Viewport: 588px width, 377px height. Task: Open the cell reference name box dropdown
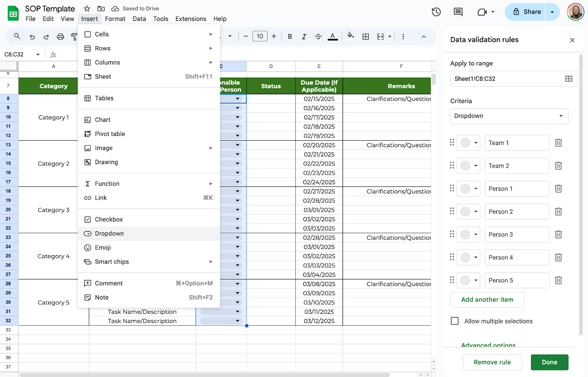(x=38, y=55)
